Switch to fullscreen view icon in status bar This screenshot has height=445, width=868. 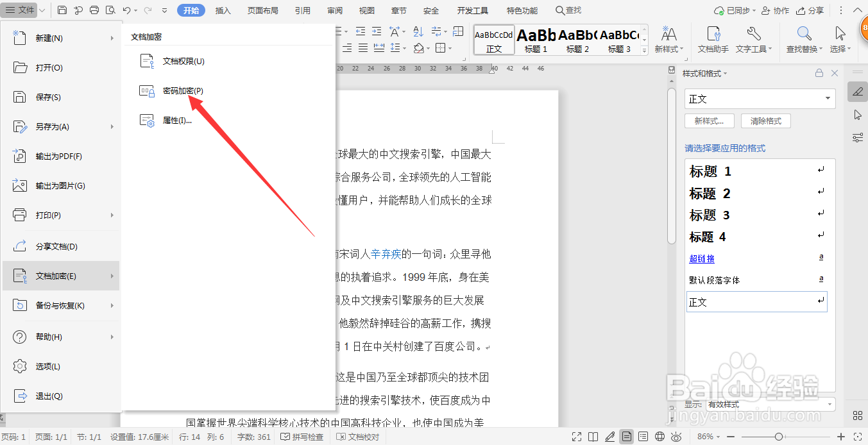pos(578,437)
